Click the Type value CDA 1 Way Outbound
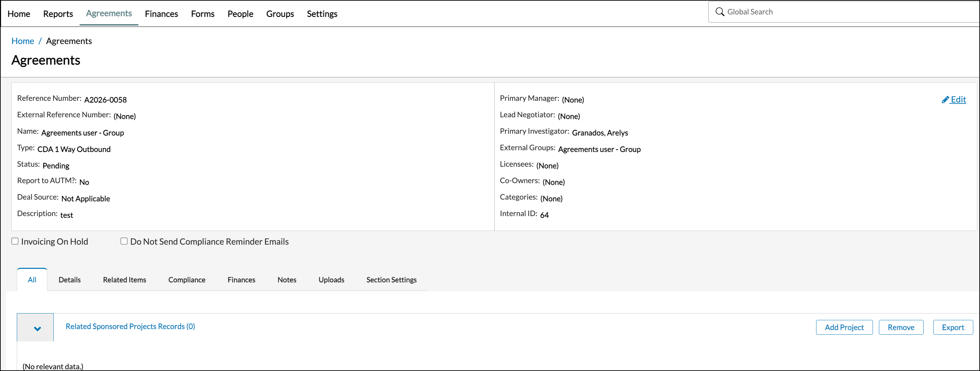 point(74,149)
